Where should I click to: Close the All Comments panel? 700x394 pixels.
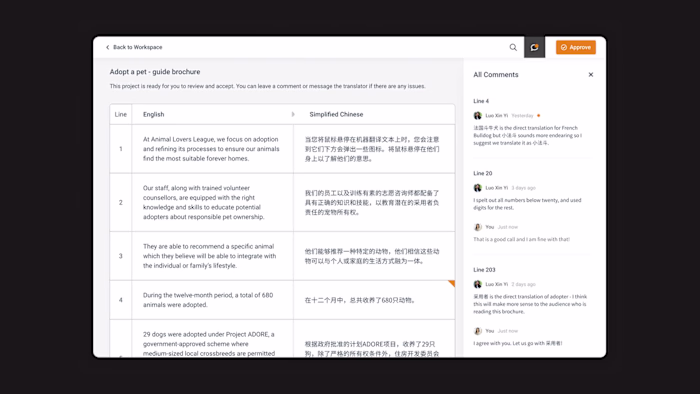(591, 75)
